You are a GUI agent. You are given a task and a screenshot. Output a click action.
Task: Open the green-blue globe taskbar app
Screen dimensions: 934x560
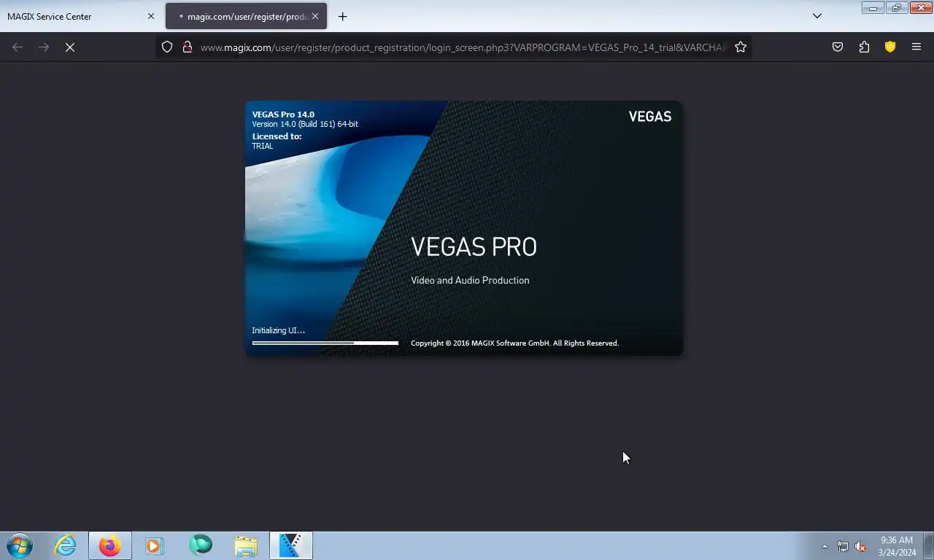[x=201, y=545]
